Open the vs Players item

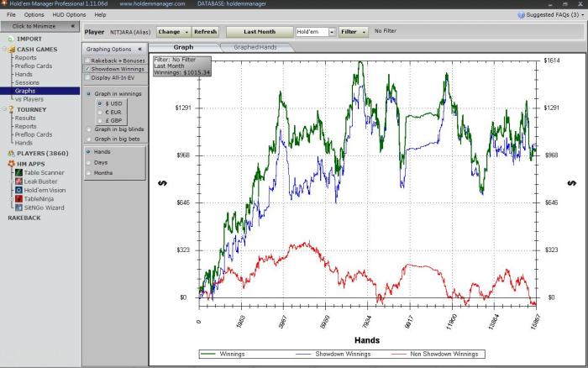pos(29,99)
